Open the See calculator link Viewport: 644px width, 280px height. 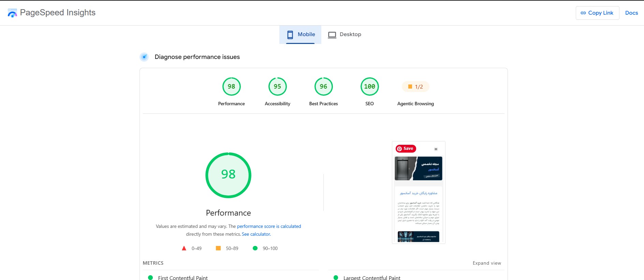pyautogui.click(x=256, y=234)
